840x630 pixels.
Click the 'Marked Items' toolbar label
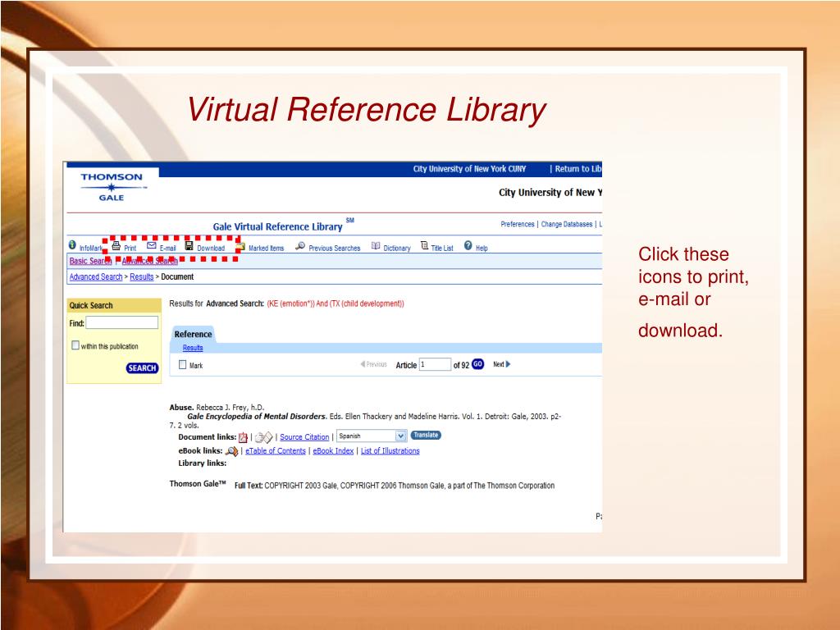coord(267,248)
